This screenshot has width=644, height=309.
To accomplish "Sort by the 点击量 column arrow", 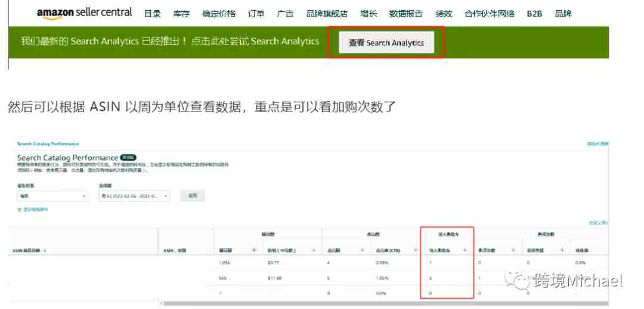I will click(363, 250).
